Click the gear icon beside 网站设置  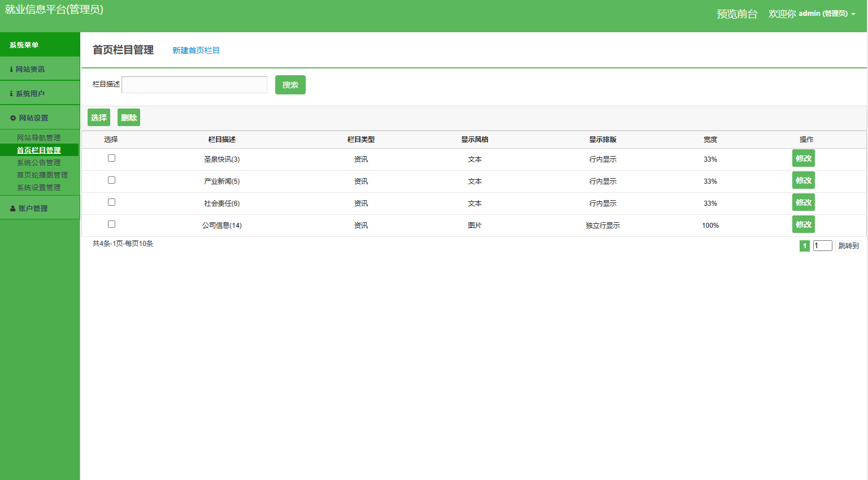[x=13, y=118]
